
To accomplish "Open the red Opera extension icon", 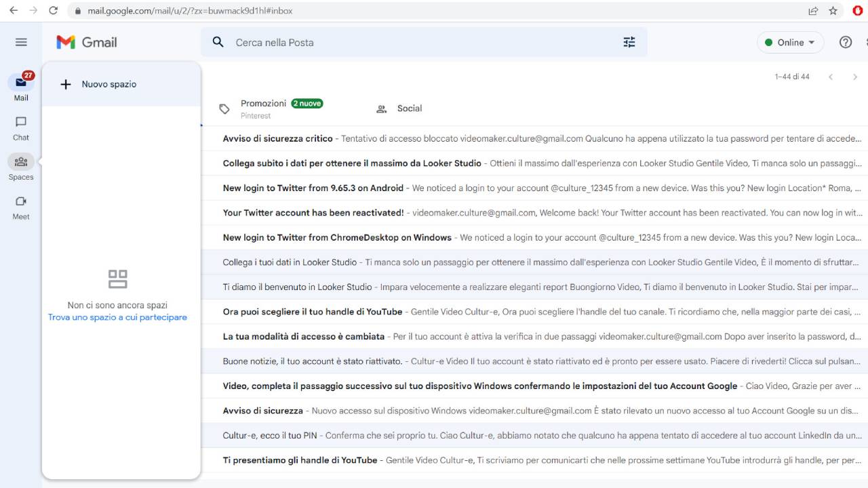I will point(858,11).
